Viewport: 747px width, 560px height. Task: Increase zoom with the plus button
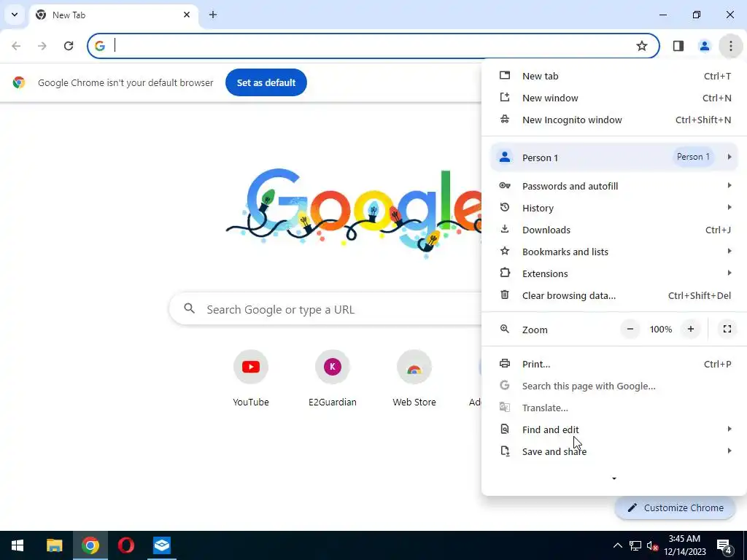click(691, 329)
